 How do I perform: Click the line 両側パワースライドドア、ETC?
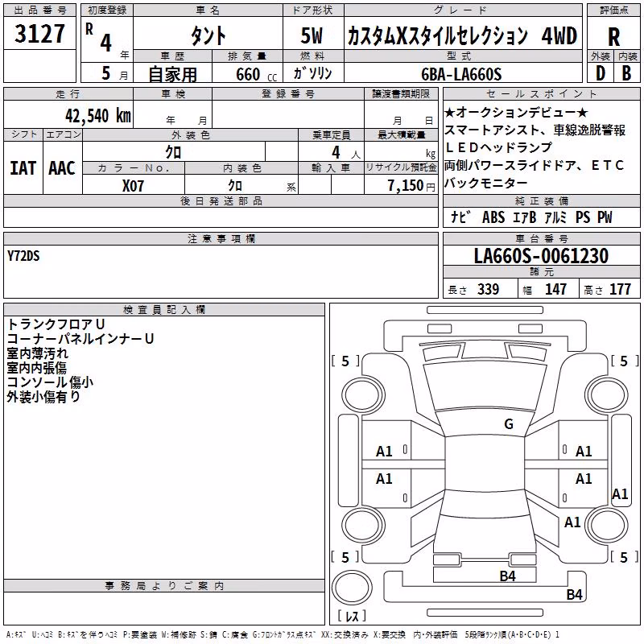pos(535,165)
